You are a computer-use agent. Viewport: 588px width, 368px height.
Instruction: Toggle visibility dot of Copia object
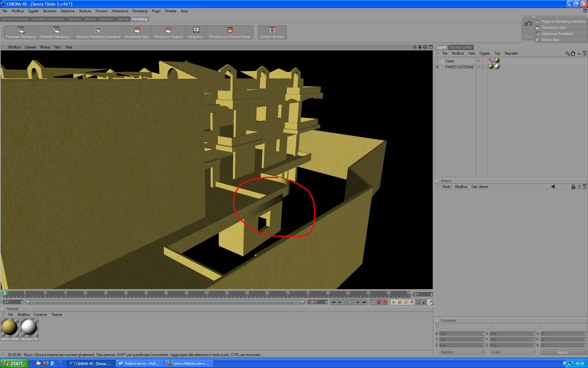478,61
